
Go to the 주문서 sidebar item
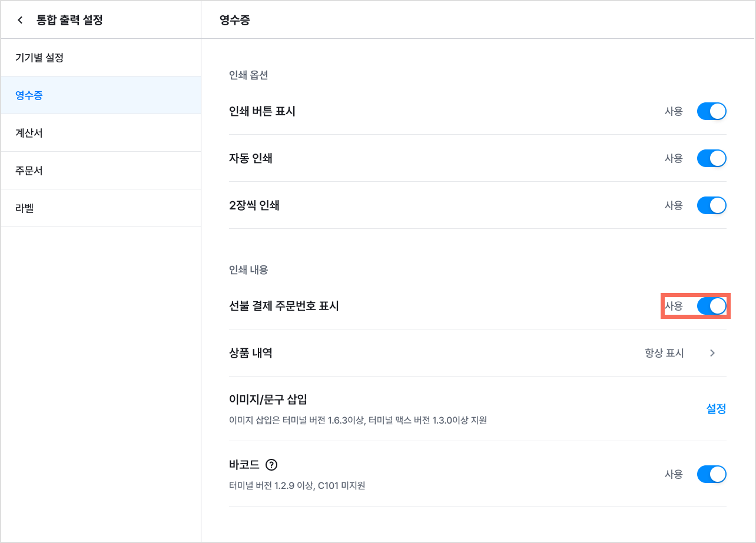tap(101, 171)
